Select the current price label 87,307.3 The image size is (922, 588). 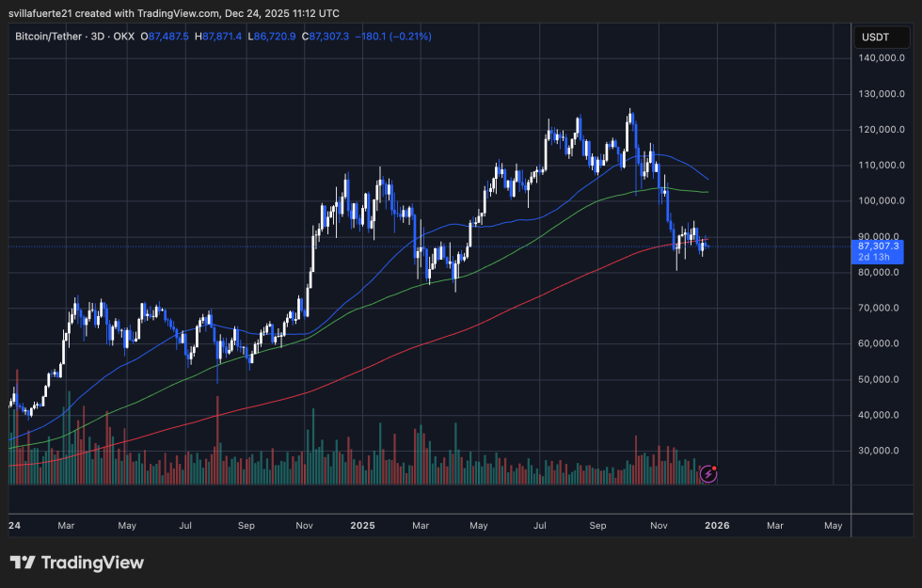[880, 246]
